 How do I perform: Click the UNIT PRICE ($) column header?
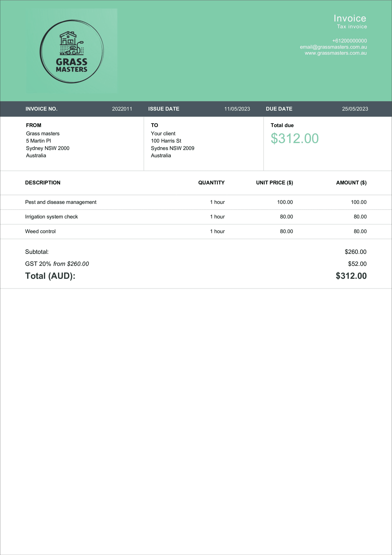(274, 182)
